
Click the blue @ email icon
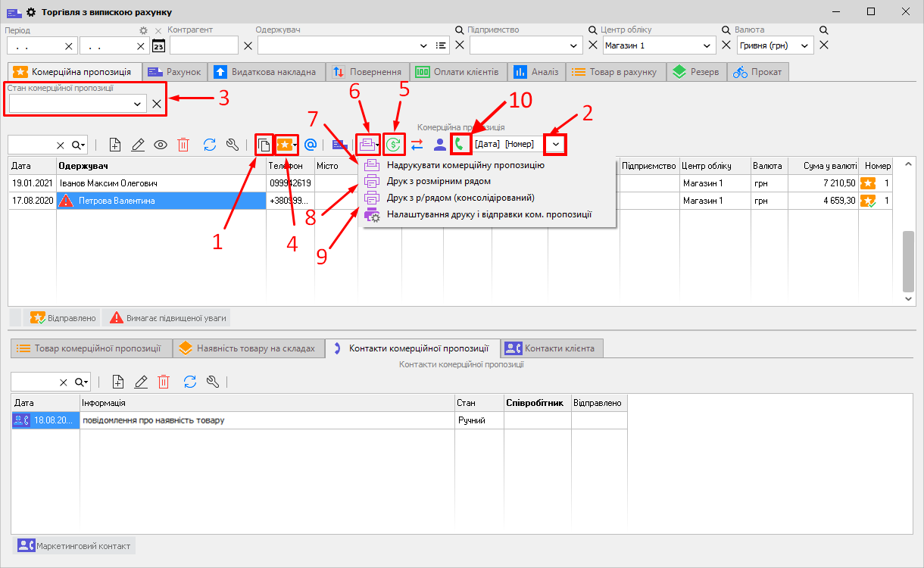click(x=310, y=145)
